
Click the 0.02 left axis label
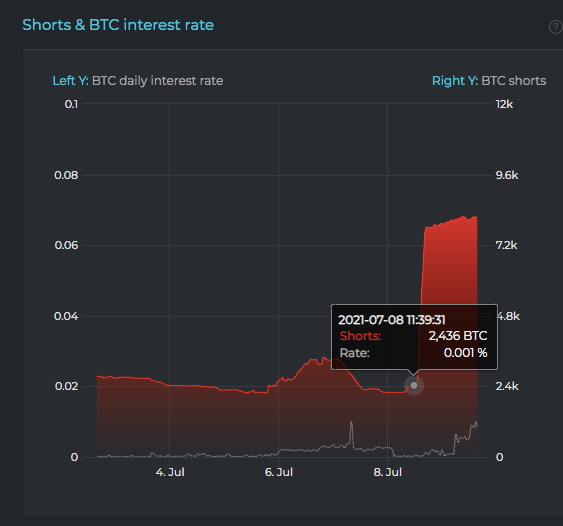[x=66, y=386]
